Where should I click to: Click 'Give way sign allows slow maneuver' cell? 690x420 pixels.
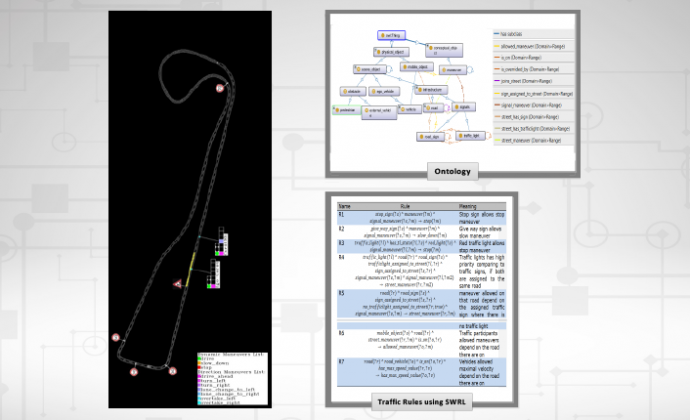(481, 232)
